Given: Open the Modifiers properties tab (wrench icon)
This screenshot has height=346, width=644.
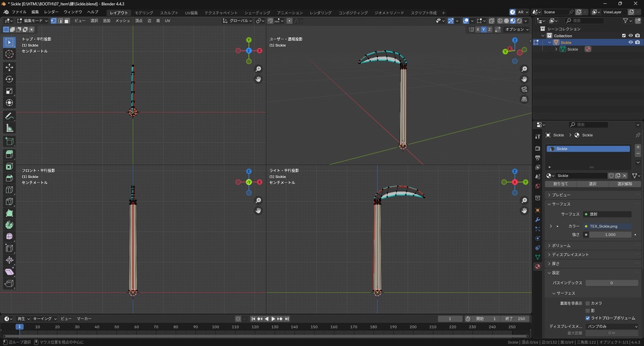Looking at the screenshot, I should [538, 220].
